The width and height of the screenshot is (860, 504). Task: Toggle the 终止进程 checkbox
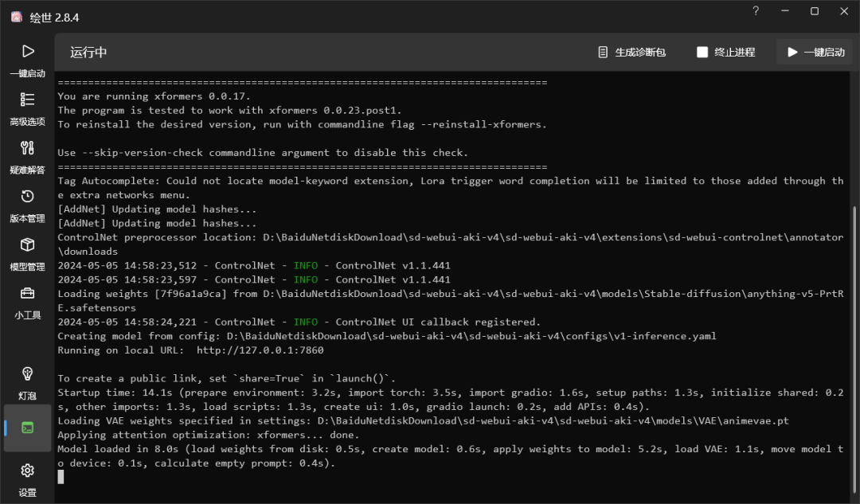702,53
